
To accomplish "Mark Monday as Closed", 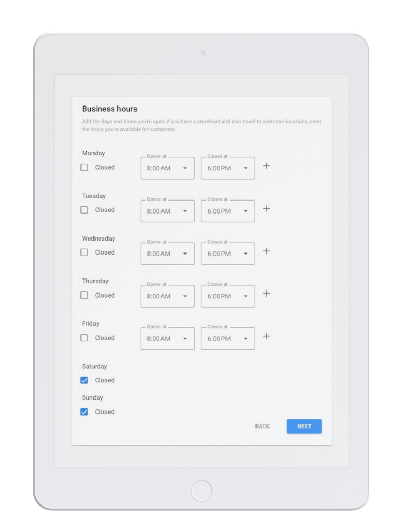I will click(84, 167).
